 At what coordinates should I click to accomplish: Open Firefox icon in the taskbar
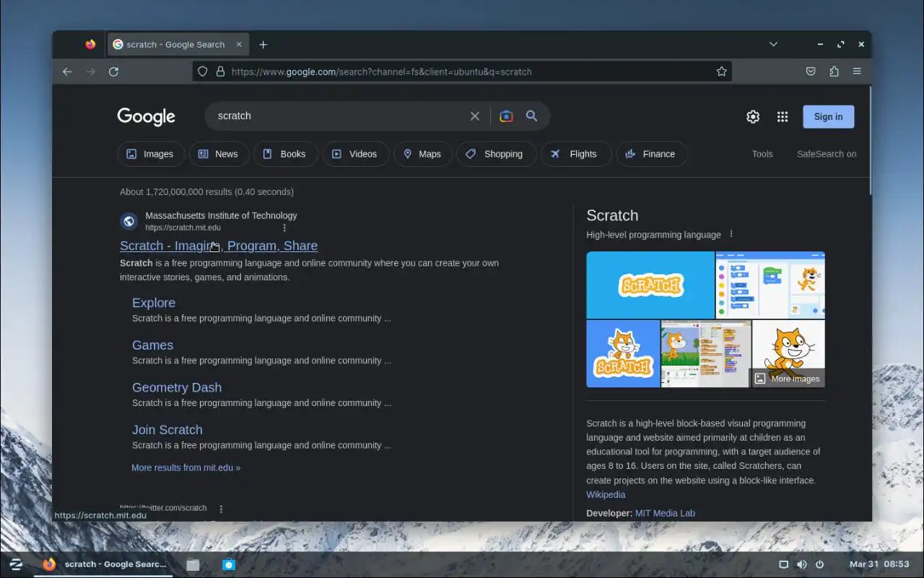pyautogui.click(x=49, y=564)
